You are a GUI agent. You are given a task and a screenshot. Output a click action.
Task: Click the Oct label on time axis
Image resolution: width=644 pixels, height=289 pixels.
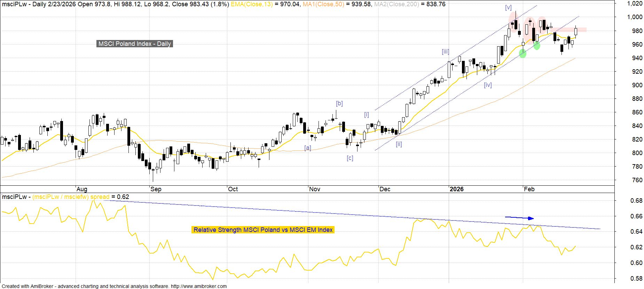coord(233,189)
